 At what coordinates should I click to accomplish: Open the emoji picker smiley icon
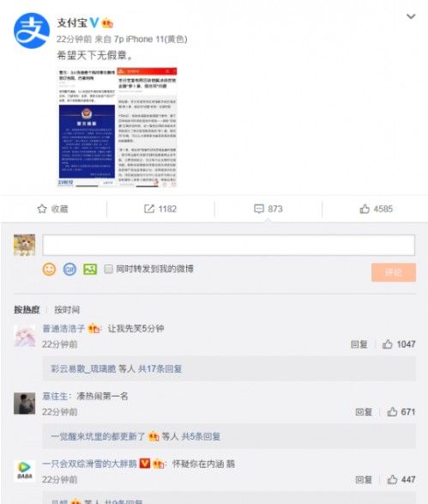[x=49, y=269]
